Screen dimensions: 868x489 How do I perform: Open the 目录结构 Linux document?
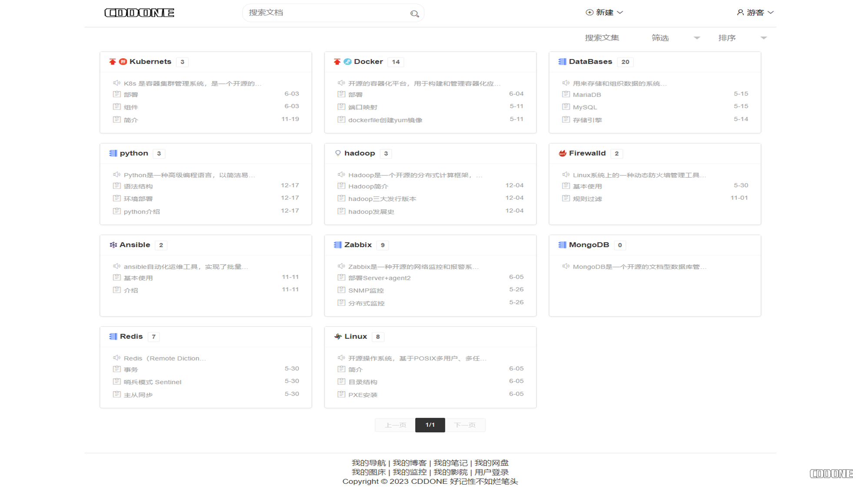pyautogui.click(x=363, y=382)
